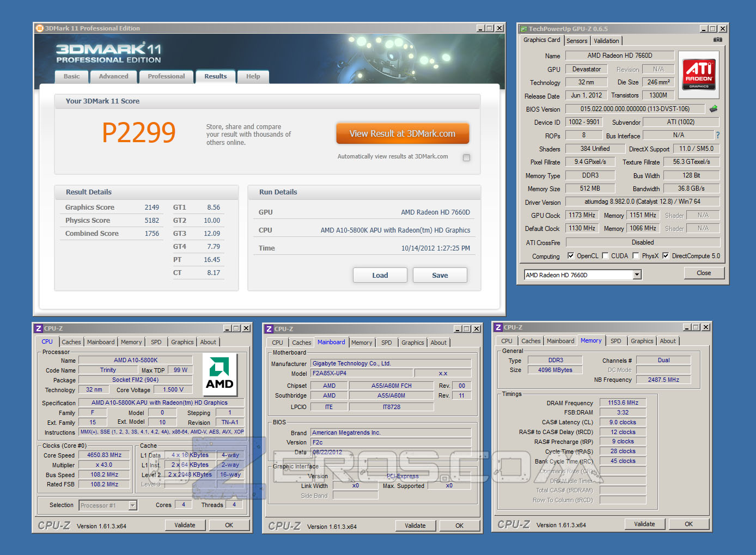
Task: Click the Time 10/14/2012 1:27:25 PM value
Action: tap(436, 248)
